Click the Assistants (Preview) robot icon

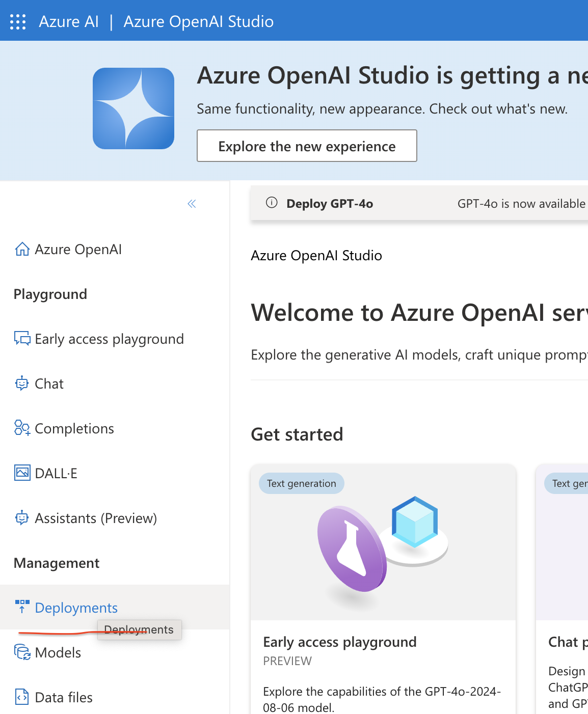click(22, 518)
